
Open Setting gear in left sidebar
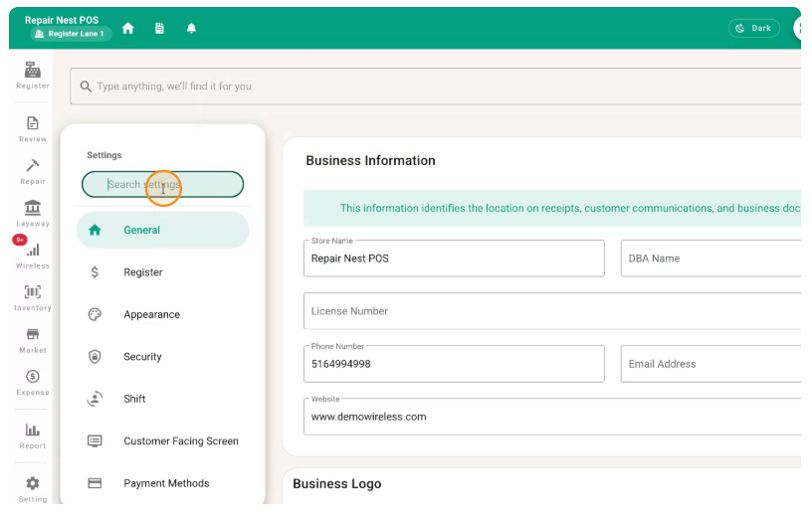pos(33,489)
